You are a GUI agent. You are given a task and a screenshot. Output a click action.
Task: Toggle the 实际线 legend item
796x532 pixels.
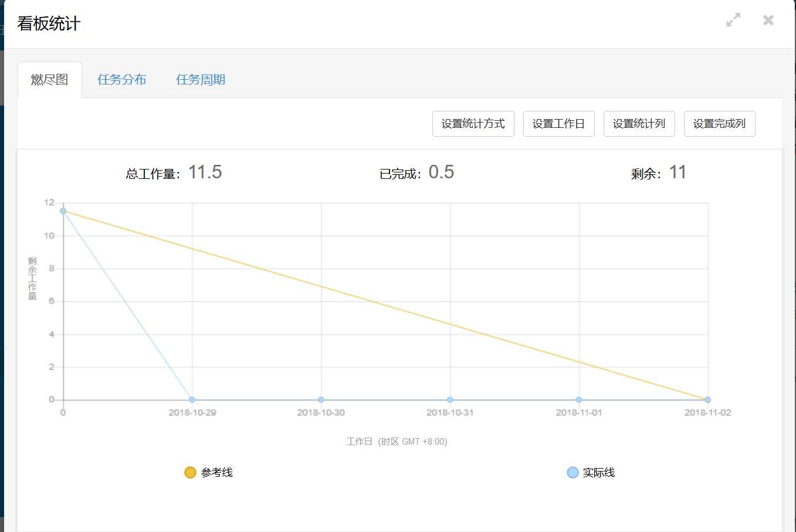tap(591, 473)
